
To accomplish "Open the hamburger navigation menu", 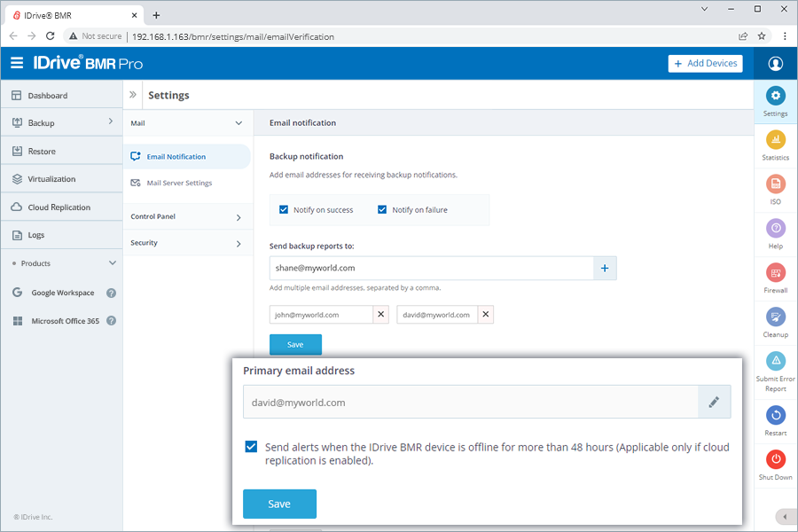I will (17, 63).
